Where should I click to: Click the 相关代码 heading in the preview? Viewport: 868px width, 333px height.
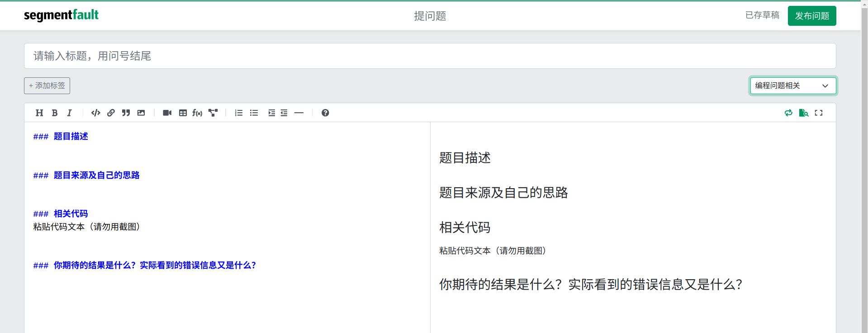click(x=465, y=227)
